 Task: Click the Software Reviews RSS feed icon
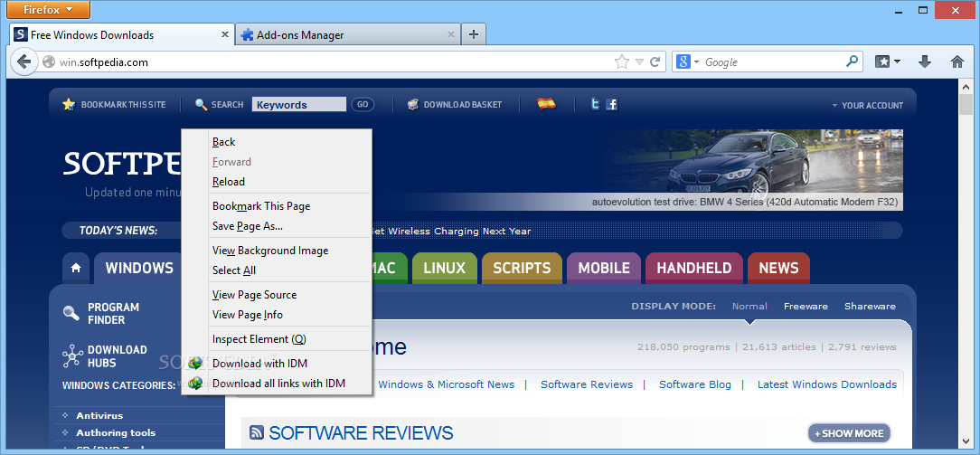click(256, 432)
